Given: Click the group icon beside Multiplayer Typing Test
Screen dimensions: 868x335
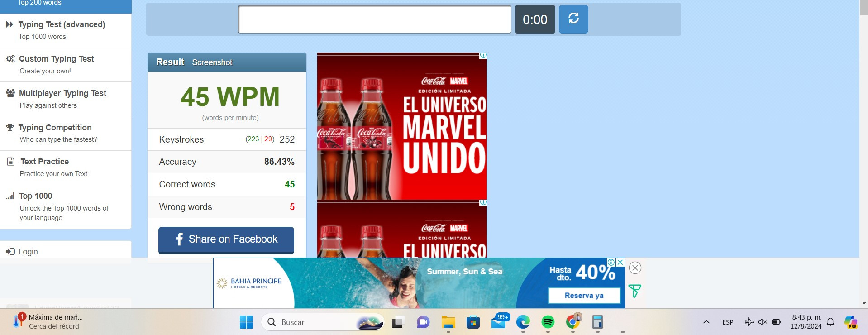Looking at the screenshot, I should [10, 93].
